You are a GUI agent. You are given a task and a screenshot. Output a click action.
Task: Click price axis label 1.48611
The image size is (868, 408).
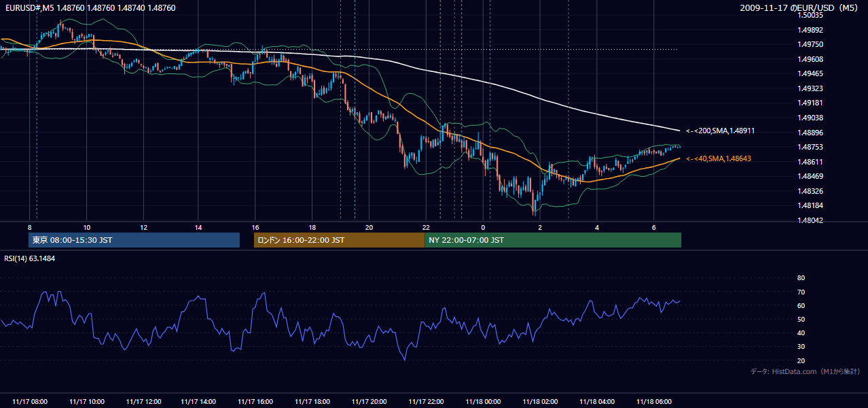pos(811,162)
